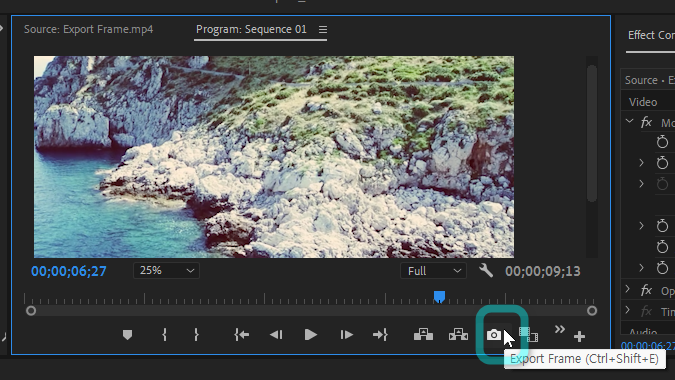Click the Go to In point icon

242,335
